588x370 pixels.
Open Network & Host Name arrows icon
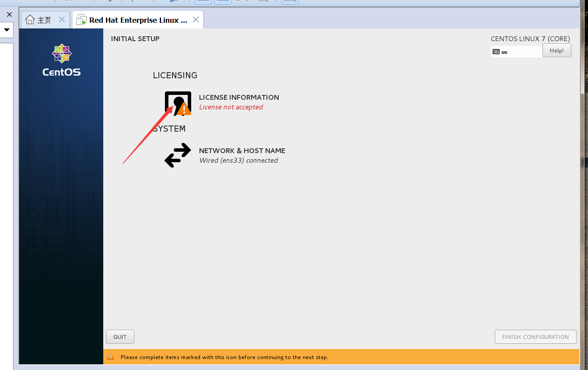(178, 155)
